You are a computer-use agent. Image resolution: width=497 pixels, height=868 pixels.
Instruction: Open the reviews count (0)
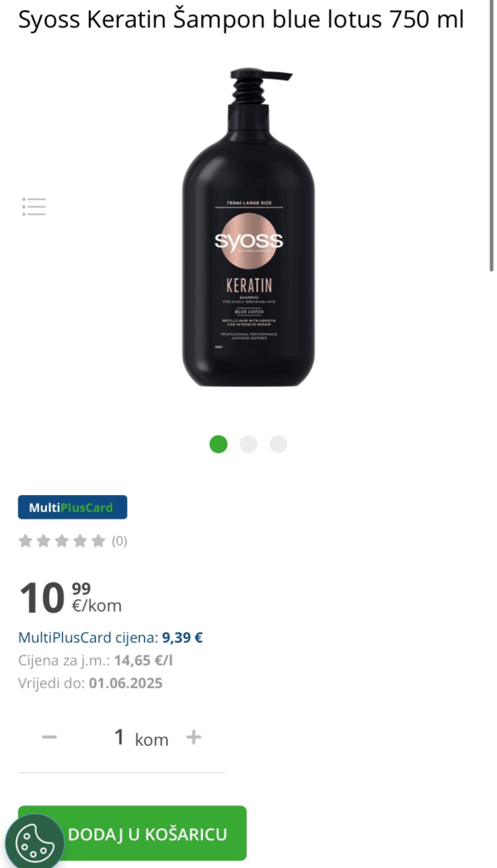pos(119,541)
